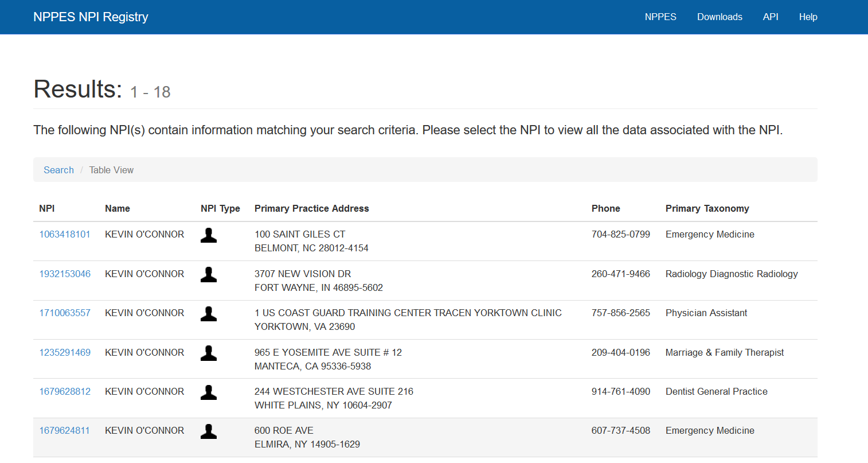The height and width of the screenshot is (463, 868).
Task: Click address 244 WESTCHESTER AVE SUITE 216
Action: (334, 391)
